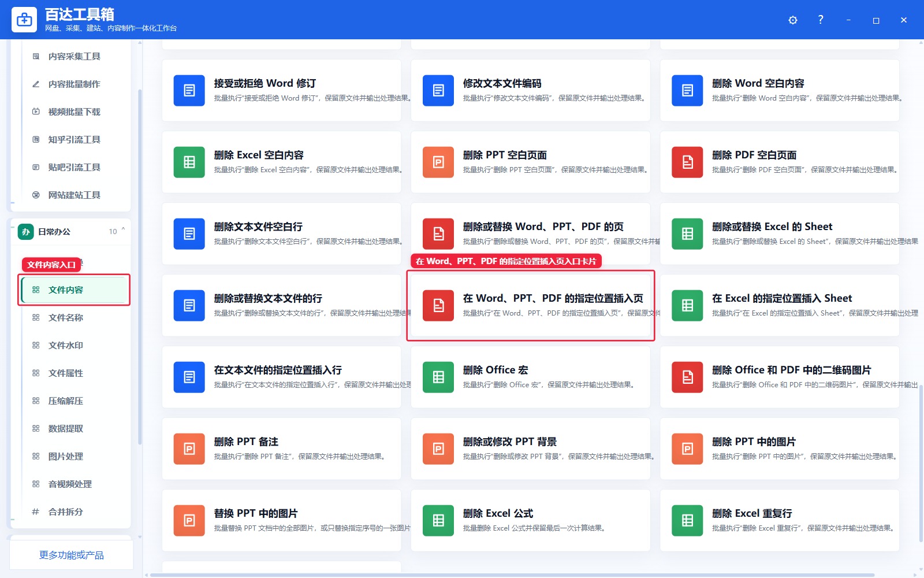Click the blue icon of 接受或拒绝 Word 修订
Screen dimensions: 924x578
point(189,90)
